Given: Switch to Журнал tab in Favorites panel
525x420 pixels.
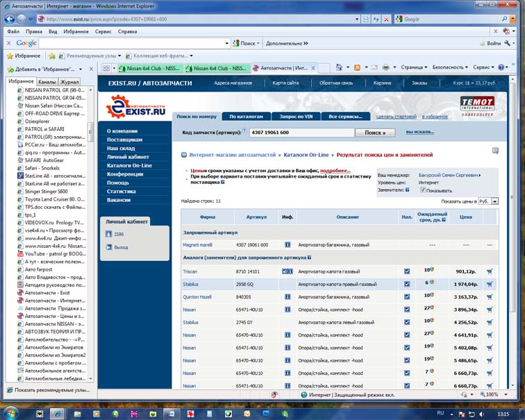Looking at the screenshot, I should click(x=69, y=82).
